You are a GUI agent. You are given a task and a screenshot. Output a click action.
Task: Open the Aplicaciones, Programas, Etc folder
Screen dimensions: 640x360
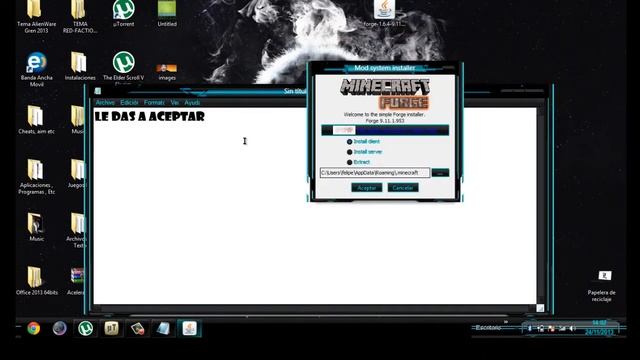(x=36, y=176)
